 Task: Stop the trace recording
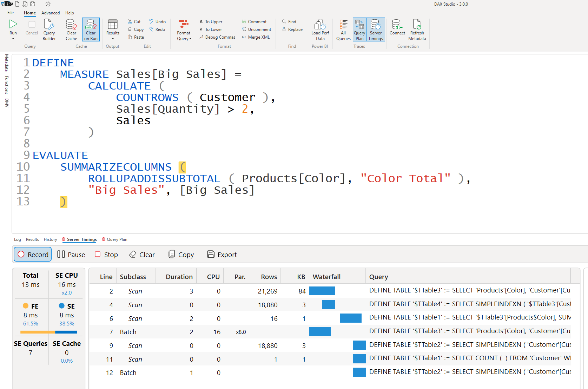pyautogui.click(x=106, y=254)
